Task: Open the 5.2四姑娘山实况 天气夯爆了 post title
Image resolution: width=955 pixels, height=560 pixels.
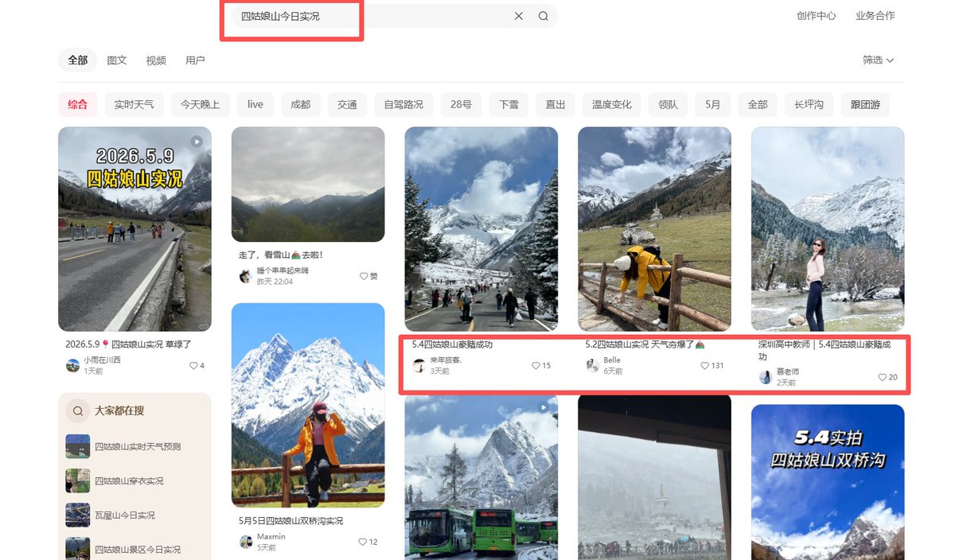Action: (x=645, y=344)
